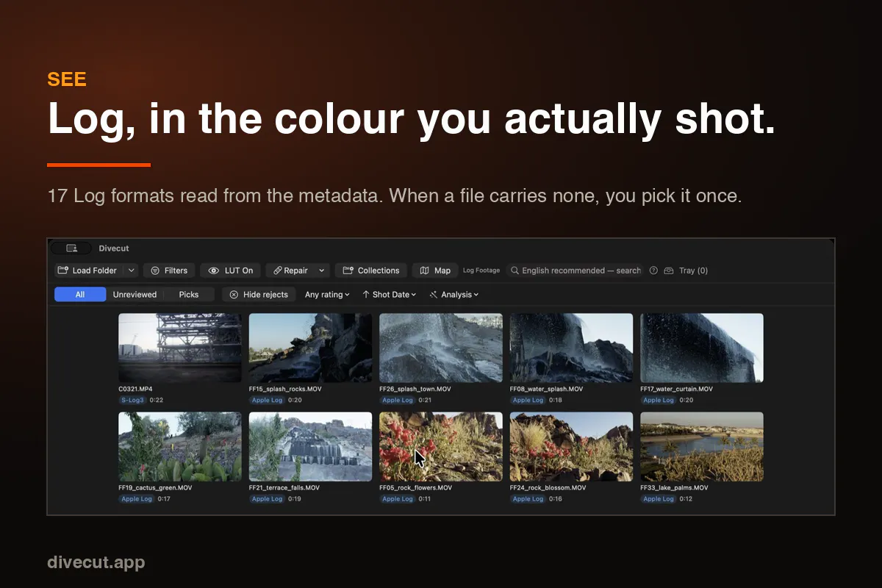882x588 pixels.
Task: Click the sidebar toggle icon beside Divecut
Action: pos(71,248)
